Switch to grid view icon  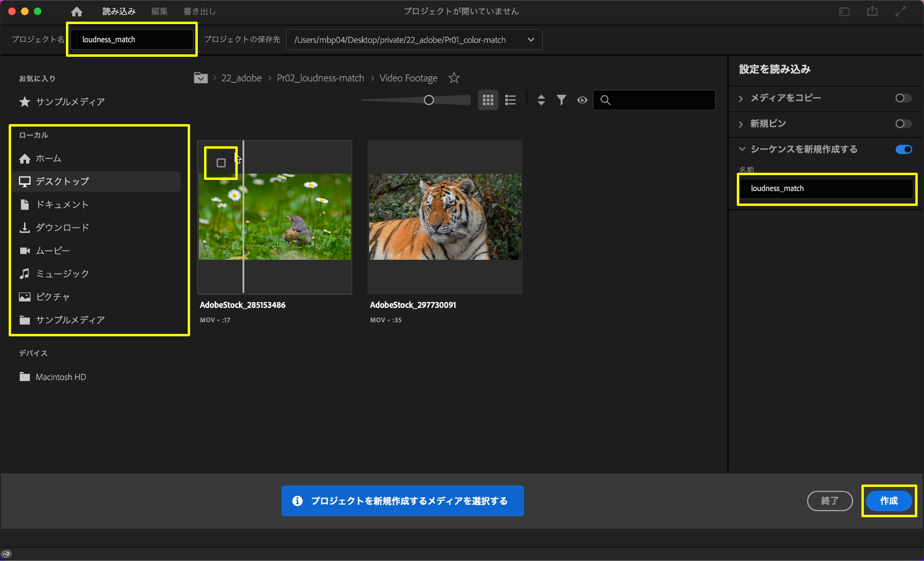point(488,100)
